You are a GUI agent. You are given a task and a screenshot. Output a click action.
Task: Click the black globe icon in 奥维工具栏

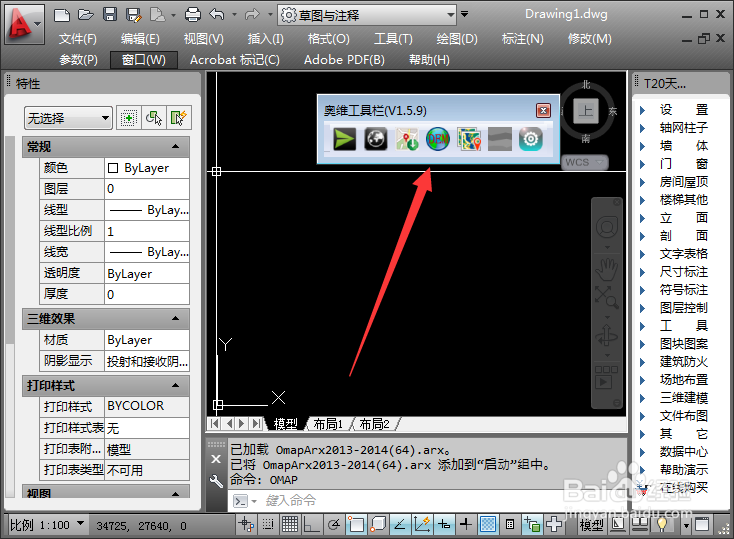click(375, 140)
